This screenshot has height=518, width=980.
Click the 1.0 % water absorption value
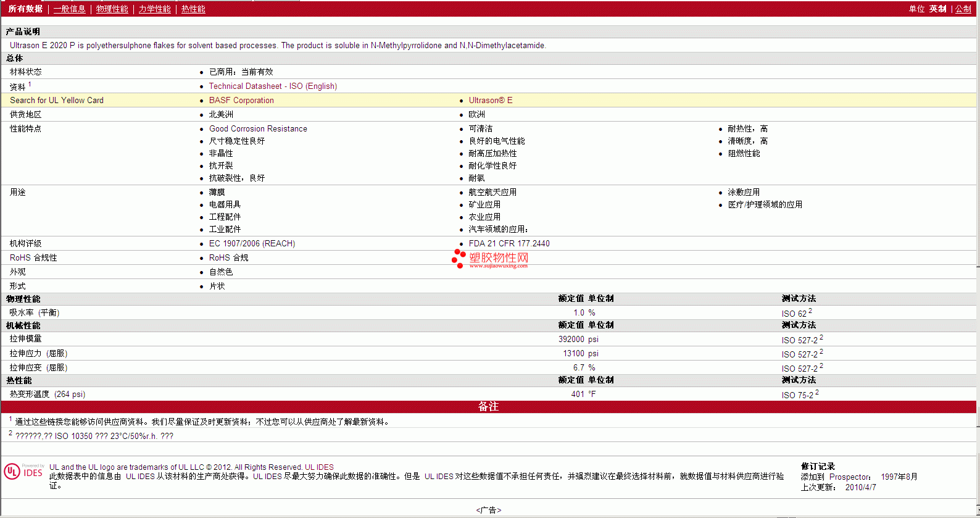point(584,312)
